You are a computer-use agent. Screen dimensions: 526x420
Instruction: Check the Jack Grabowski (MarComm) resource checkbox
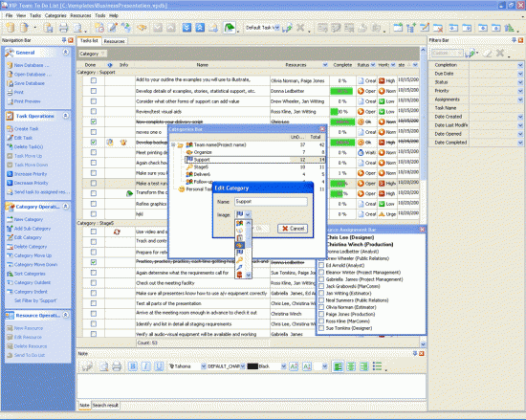click(321, 286)
